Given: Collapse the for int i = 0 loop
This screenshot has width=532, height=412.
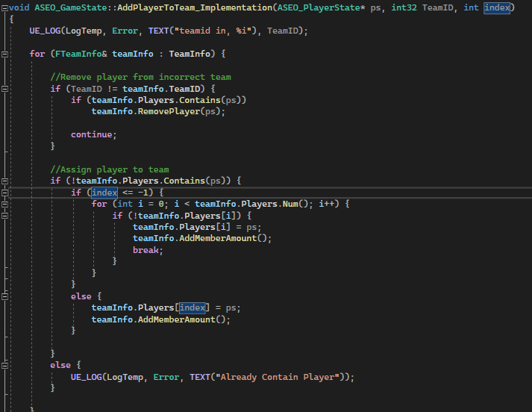Looking at the screenshot, I should tap(4, 204).
